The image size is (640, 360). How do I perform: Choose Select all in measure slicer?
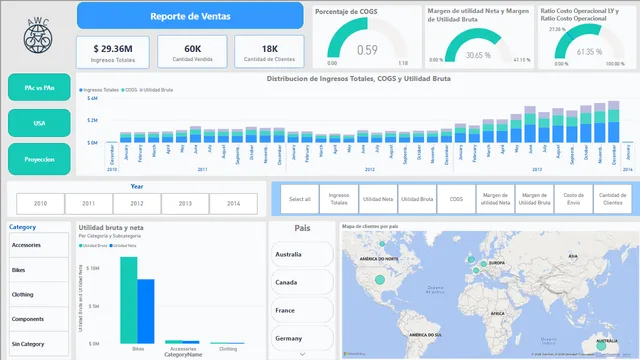[300, 199]
